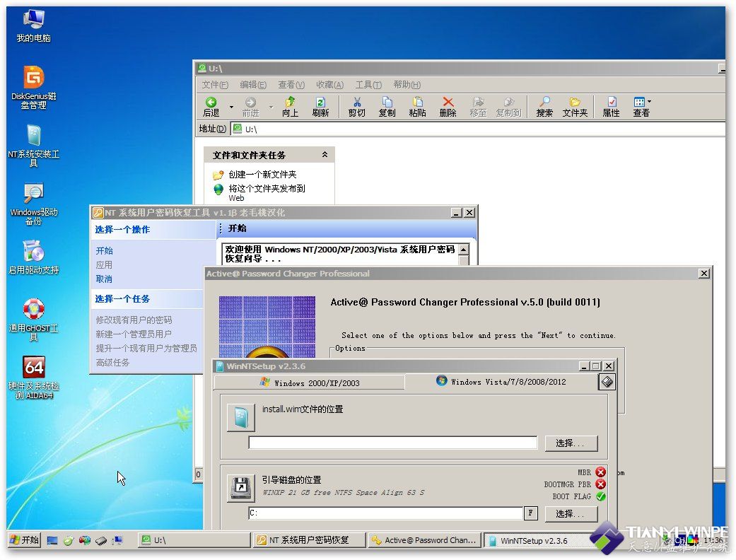Image resolution: width=736 pixels, height=560 pixels.
Task: Open the dropdown arrow next to 后退
Action: (231, 107)
